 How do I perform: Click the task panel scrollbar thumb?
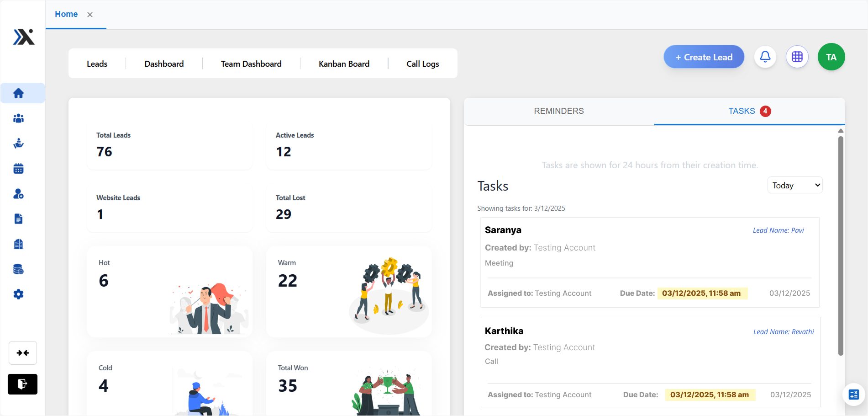coord(841,245)
